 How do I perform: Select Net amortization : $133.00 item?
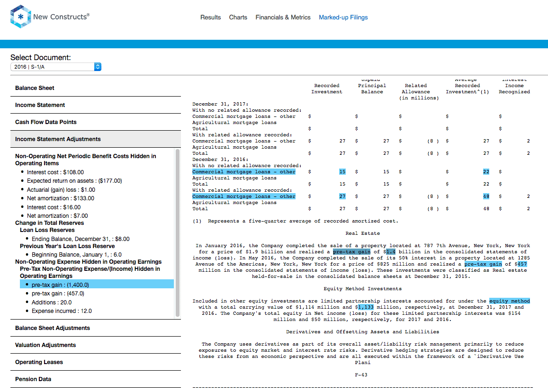[61, 198]
